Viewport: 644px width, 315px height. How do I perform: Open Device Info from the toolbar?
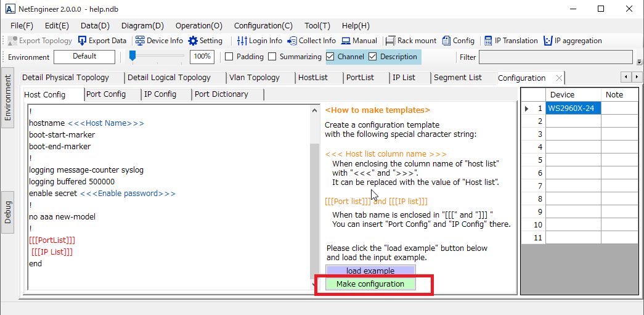[140, 41]
